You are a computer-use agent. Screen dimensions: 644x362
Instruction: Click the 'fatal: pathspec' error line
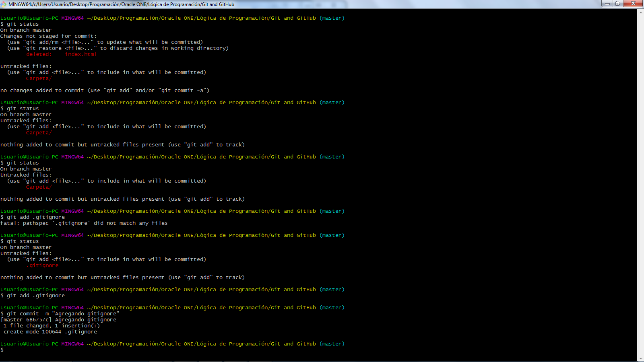(x=84, y=223)
